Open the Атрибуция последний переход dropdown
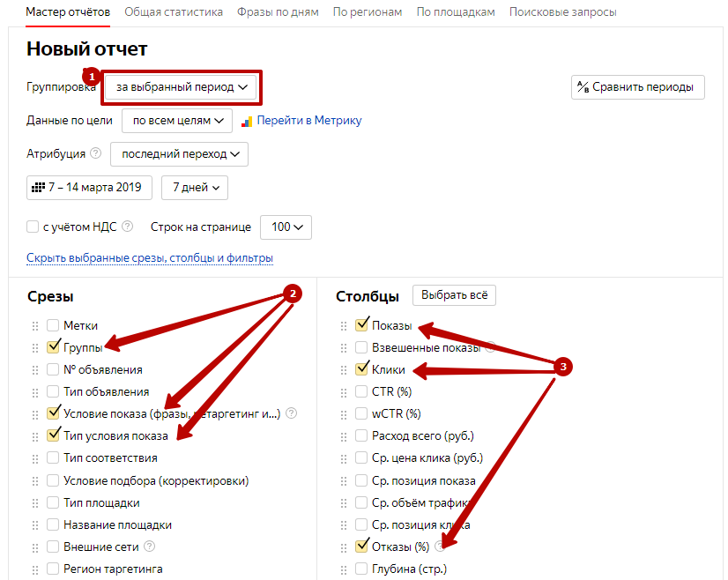Screen dimensions: 728x580 pyautogui.click(x=179, y=154)
